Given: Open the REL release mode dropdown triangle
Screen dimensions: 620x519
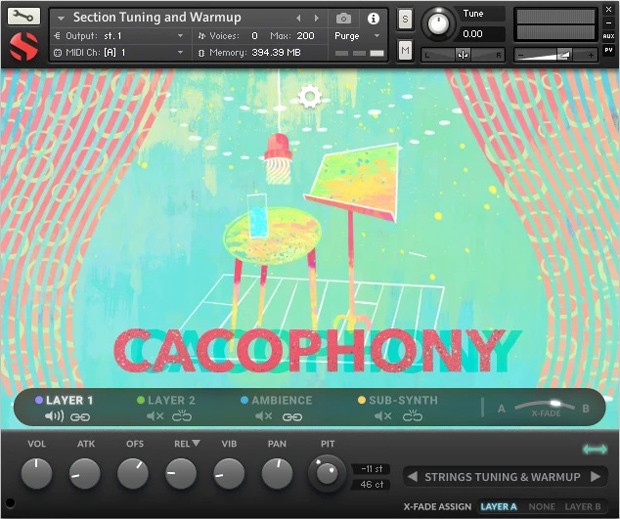Looking at the screenshot, I should [x=196, y=443].
